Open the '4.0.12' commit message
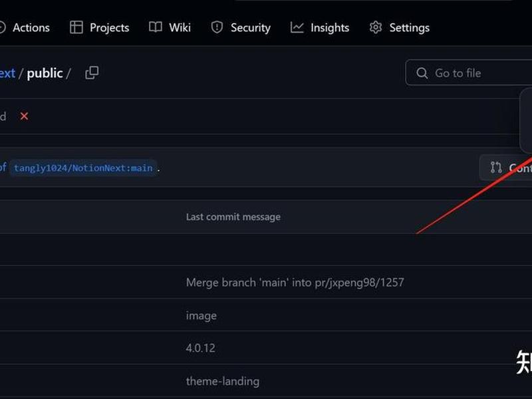Viewport: 532px width, 399px height. tap(201, 348)
